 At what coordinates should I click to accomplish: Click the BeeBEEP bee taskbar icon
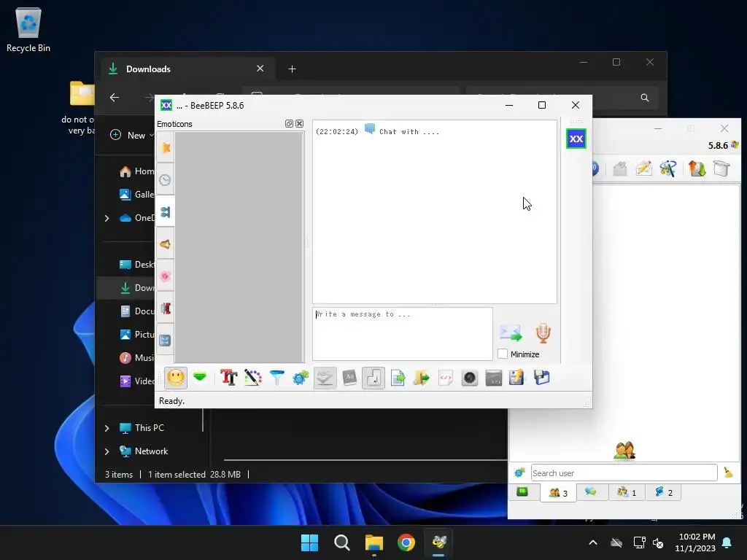point(438,542)
